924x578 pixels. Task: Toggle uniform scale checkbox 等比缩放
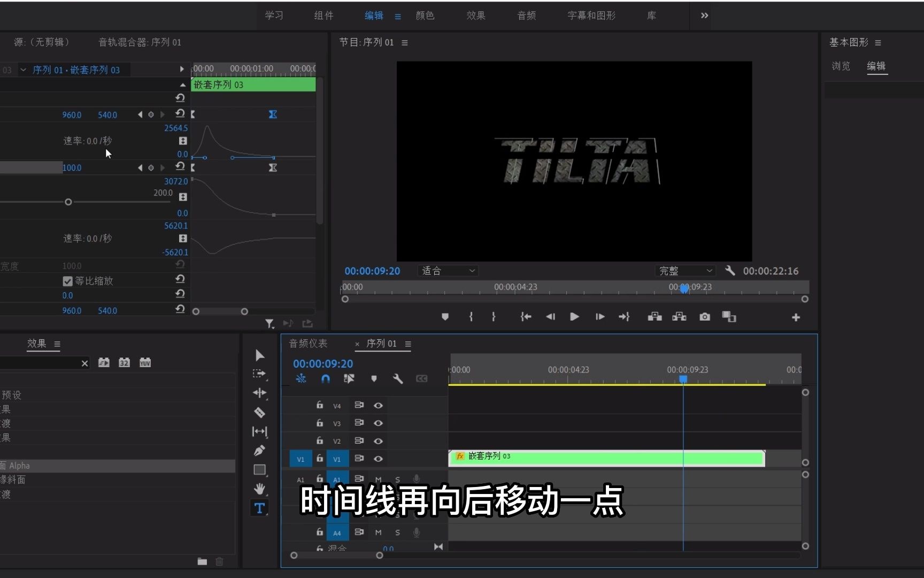67,281
